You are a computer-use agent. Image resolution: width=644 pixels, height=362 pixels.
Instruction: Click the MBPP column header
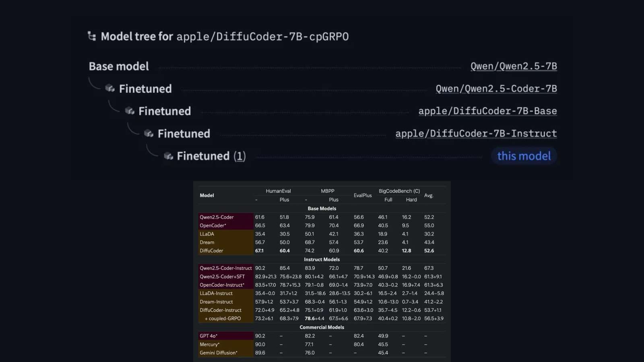point(328,191)
